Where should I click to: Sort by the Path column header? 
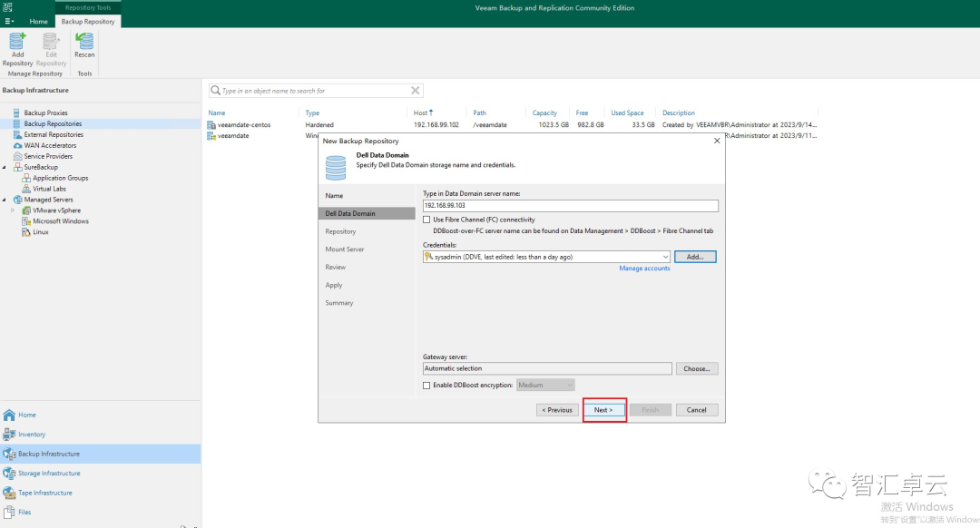(x=479, y=113)
